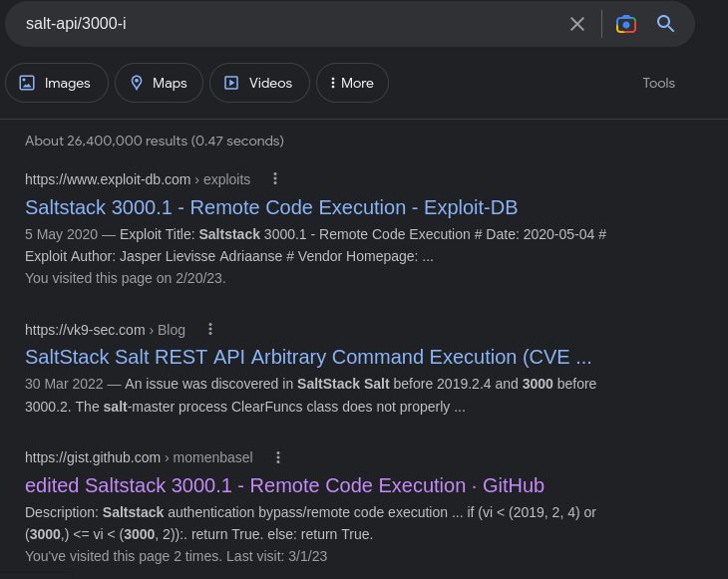Clear the search box with the X icon
Screen dimensions: 728x579
577,24
